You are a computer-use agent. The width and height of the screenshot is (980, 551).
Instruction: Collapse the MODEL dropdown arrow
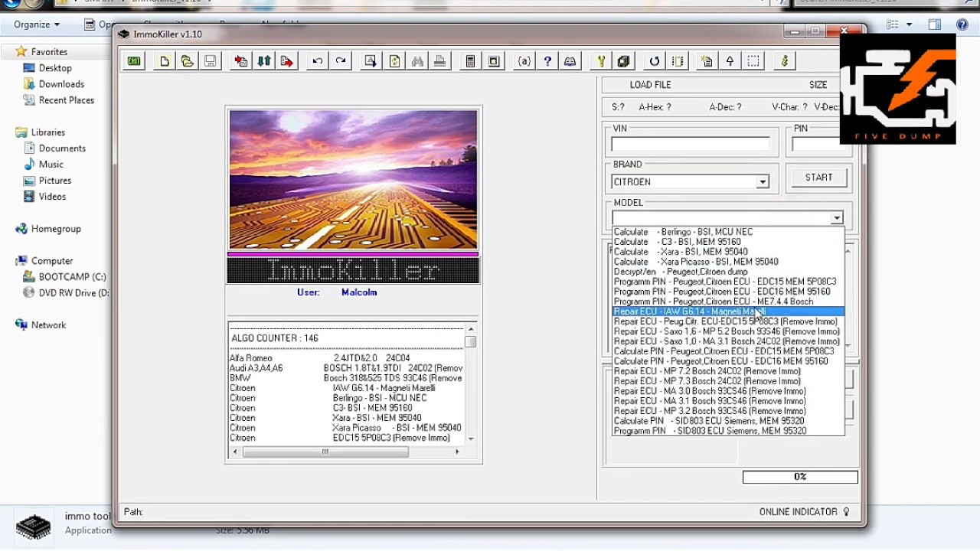[x=837, y=218]
